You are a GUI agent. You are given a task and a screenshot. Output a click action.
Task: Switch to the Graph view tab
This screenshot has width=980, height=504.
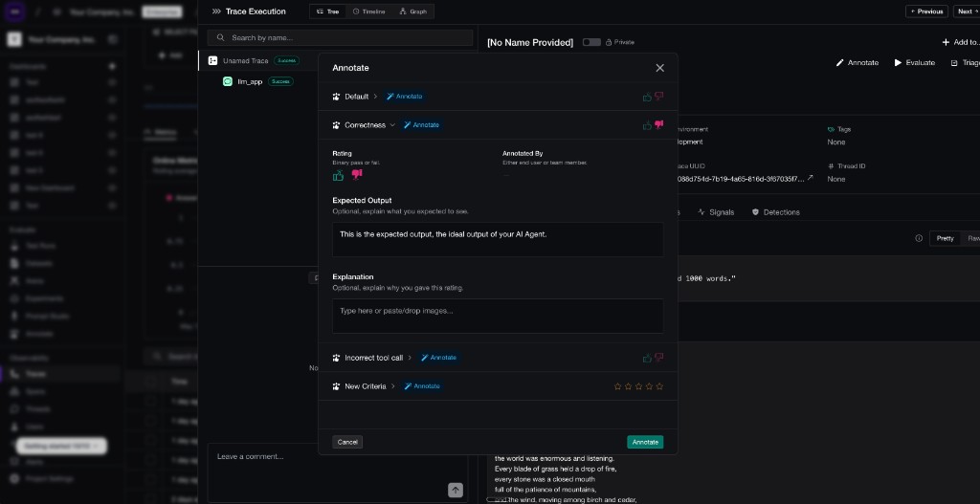click(413, 11)
